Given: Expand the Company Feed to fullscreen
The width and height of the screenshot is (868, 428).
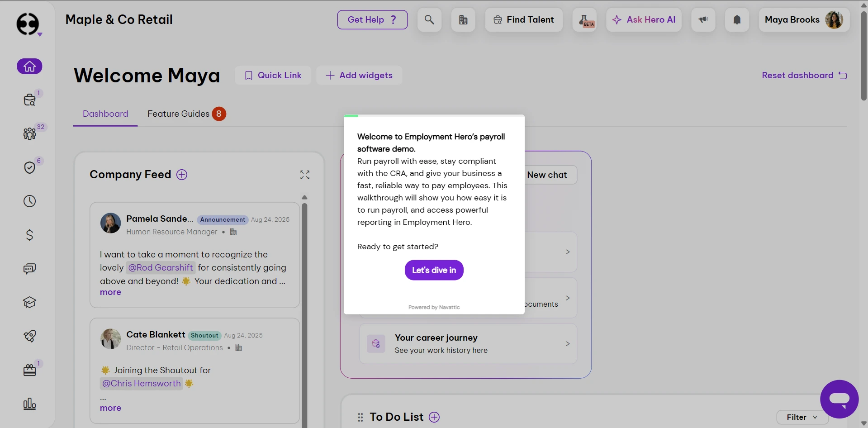Looking at the screenshot, I should (x=305, y=175).
